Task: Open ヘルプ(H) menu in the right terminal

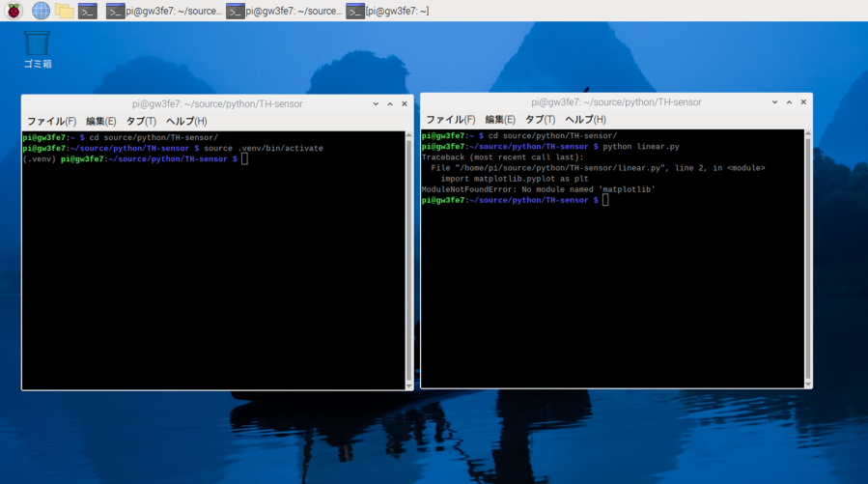Action: click(585, 120)
